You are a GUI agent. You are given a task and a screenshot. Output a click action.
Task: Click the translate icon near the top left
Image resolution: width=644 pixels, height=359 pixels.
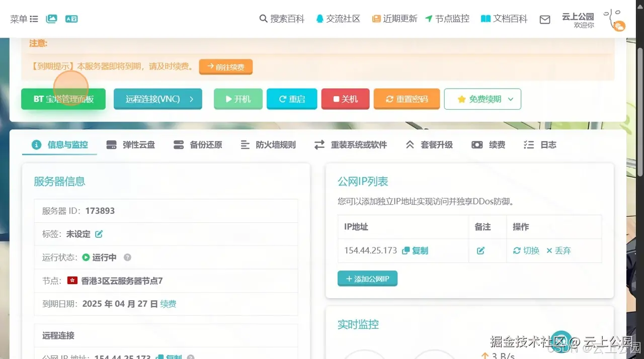(70, 19)
